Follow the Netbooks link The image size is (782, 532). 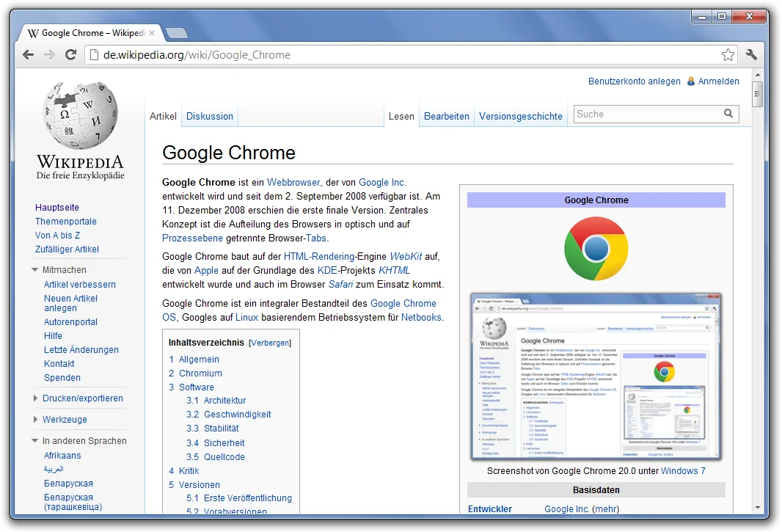click(421, 317)
